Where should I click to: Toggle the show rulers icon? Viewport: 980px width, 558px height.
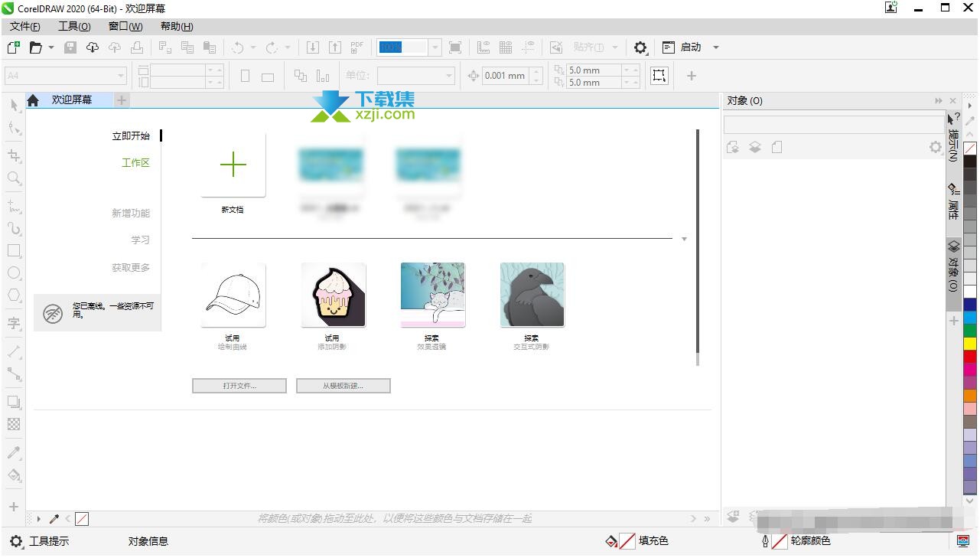click(x=483, y=47)
